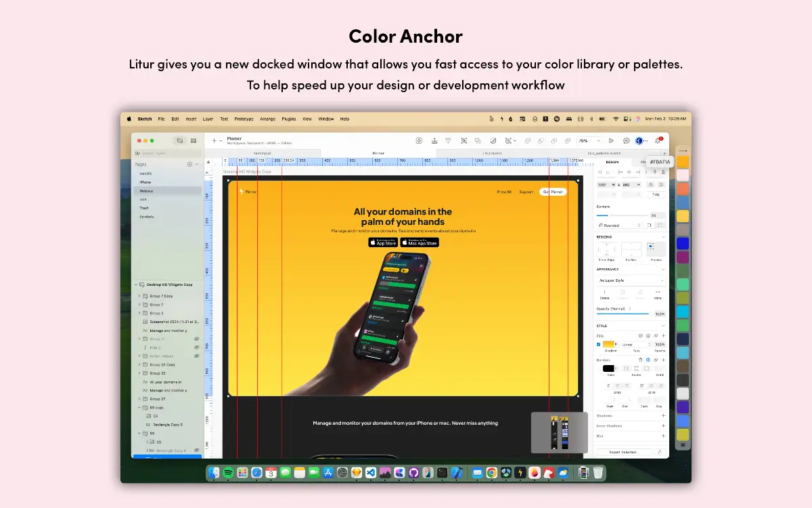Viewport: 812px width, 508px height.
Task: Click the Export Selected button
Action: [x=625, y=452]
